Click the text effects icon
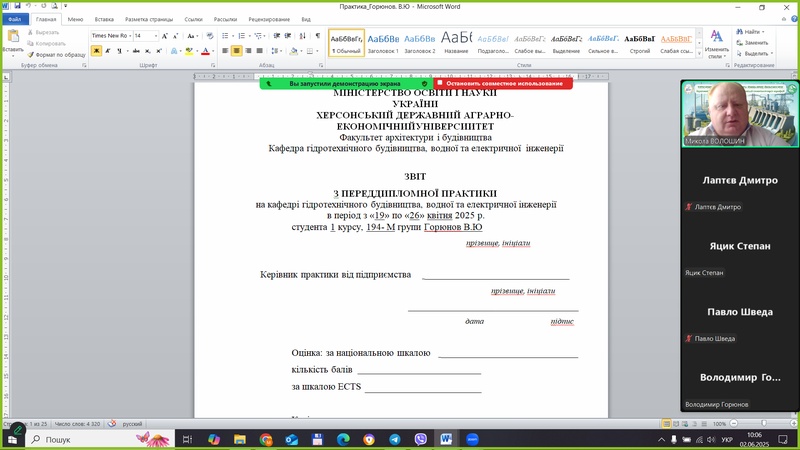This screenshot has width=800, height=450. point(174,51)
